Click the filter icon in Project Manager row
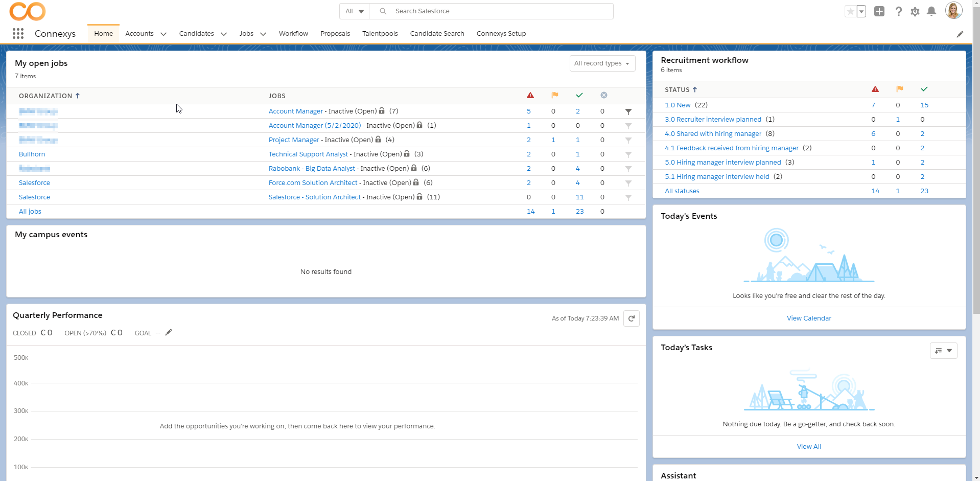 (x=628, y=140)
